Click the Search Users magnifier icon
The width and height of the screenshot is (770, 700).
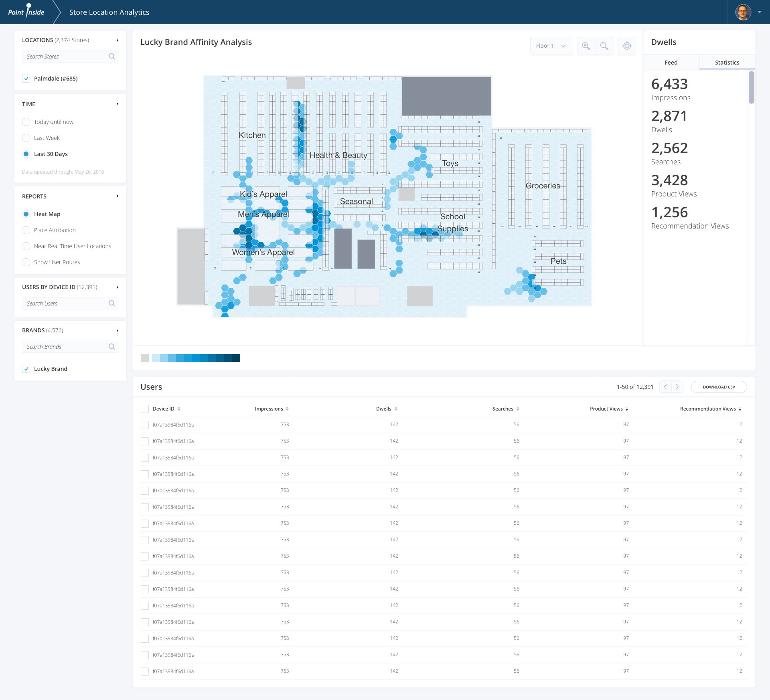tap(112, 303)
